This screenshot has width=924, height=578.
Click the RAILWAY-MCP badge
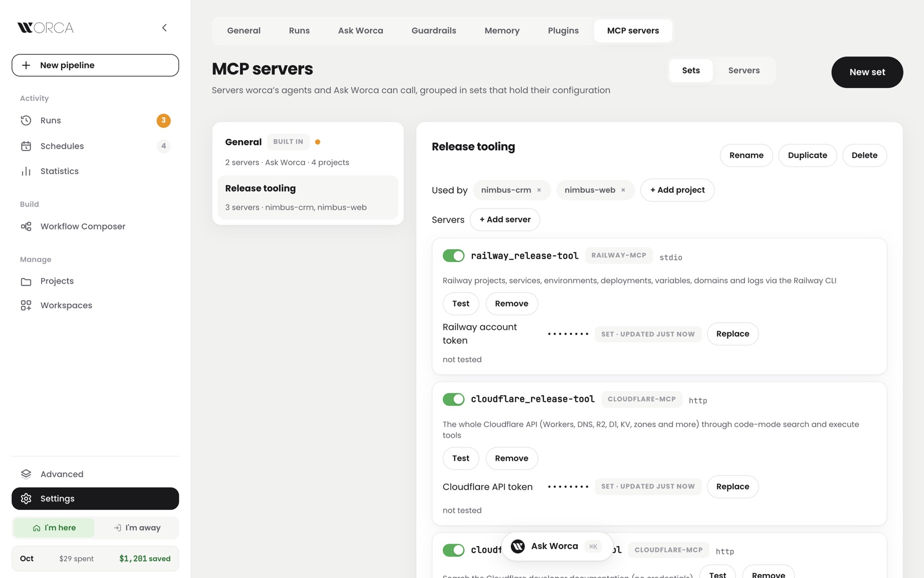click(619, 255)
